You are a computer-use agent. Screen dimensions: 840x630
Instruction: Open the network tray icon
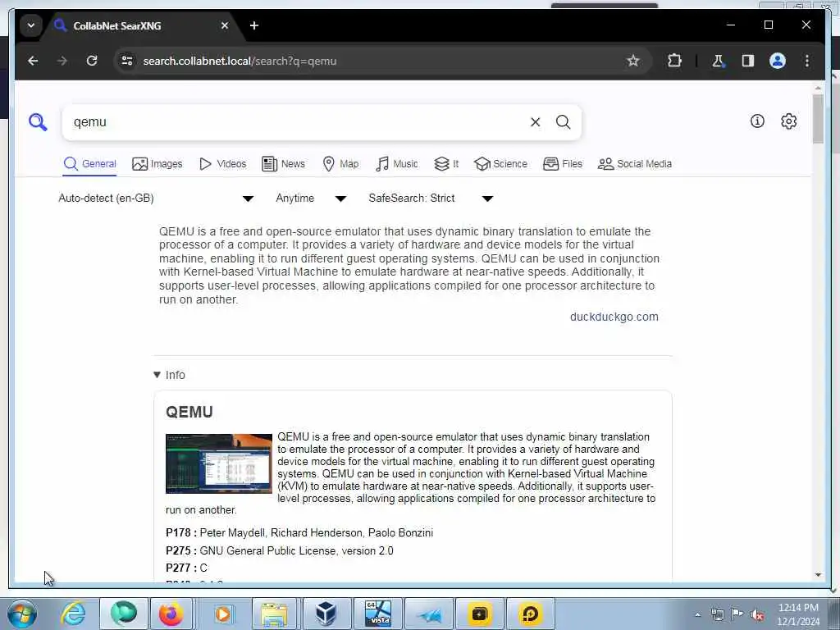point(717,615)
